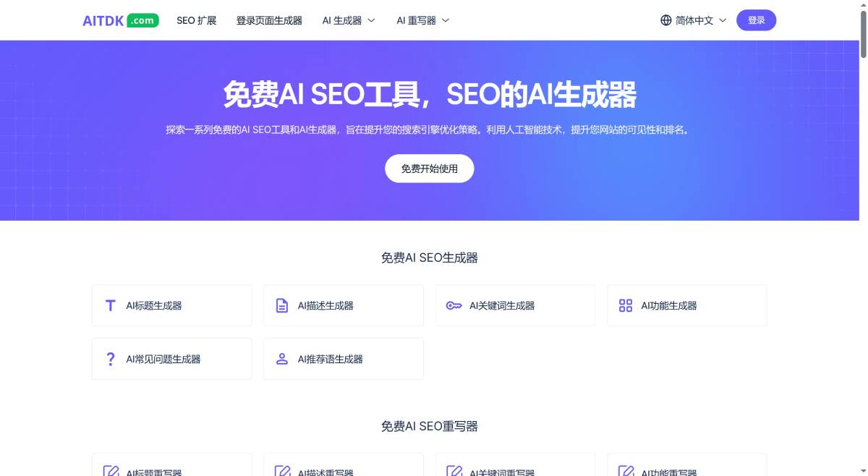This screenshot has width=868, height=476.
Task: Click the 登录 button
Action: 756,20
